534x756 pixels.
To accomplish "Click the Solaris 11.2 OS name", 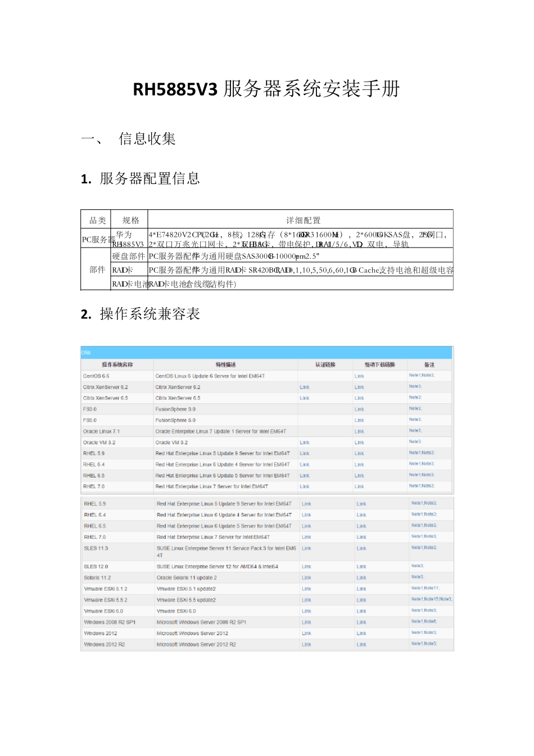I will tap(97, 578).
